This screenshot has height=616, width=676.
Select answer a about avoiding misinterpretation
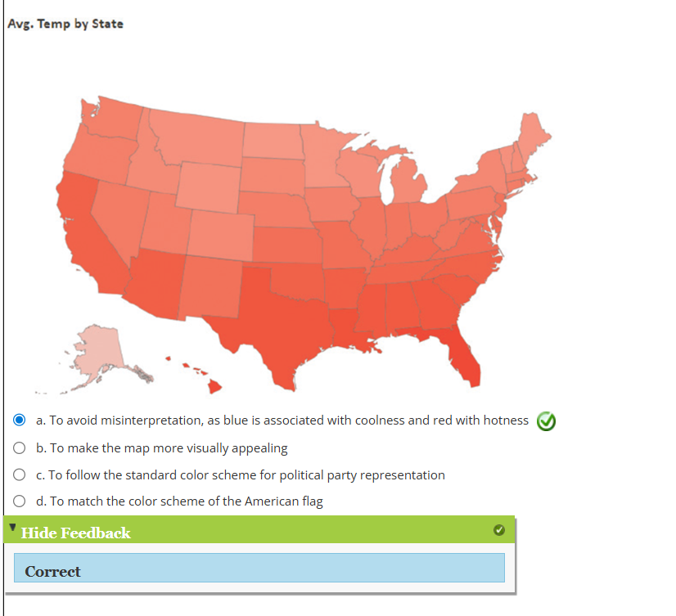click(x=20, y=420)
